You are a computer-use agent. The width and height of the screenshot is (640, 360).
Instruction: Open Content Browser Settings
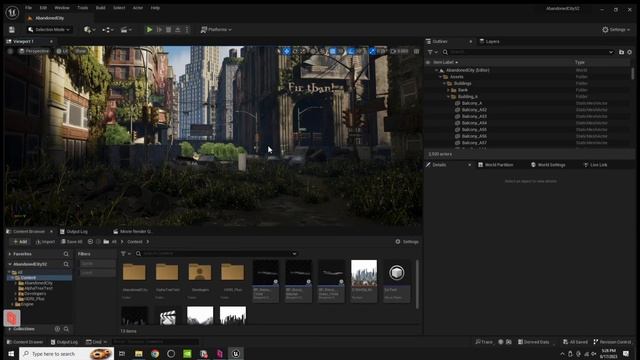407,242
